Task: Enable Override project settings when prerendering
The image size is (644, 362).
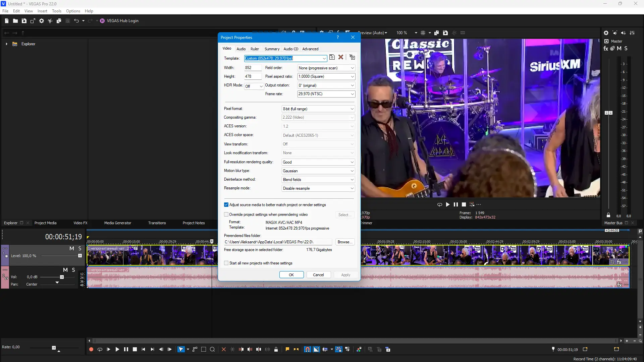Action: tap(226, 215)
